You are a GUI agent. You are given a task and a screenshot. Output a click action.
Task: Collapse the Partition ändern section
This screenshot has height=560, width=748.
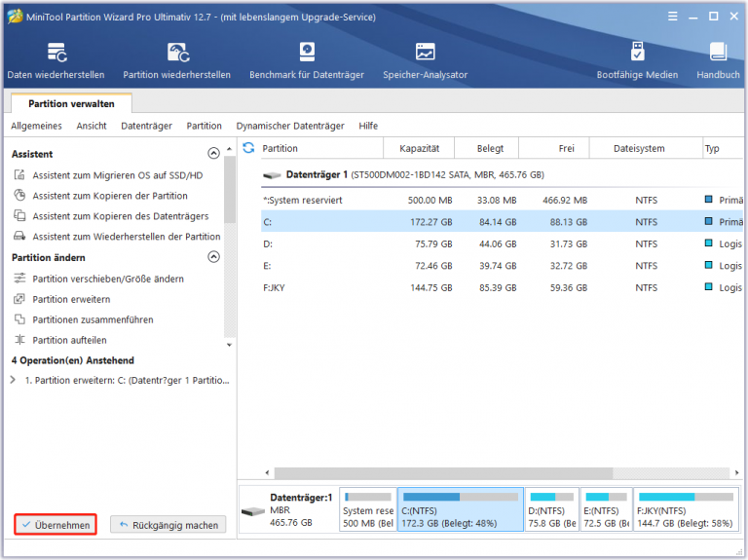[x=213, y=257]
